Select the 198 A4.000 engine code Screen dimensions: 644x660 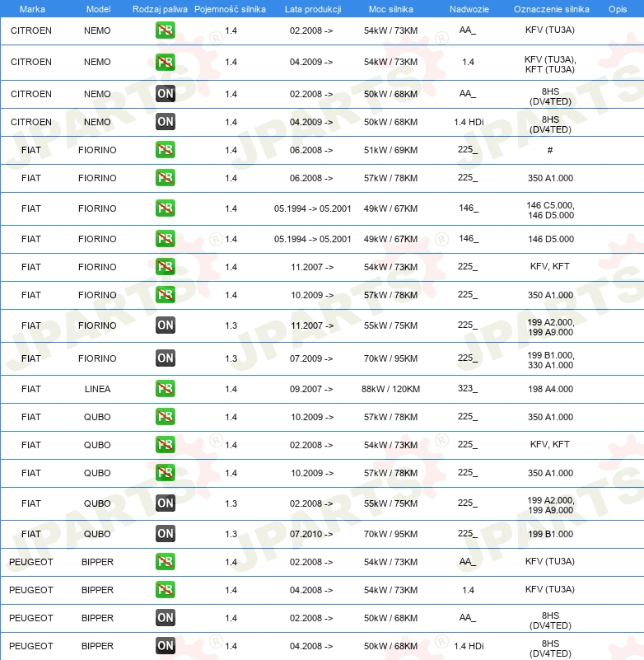click(551, 389)
